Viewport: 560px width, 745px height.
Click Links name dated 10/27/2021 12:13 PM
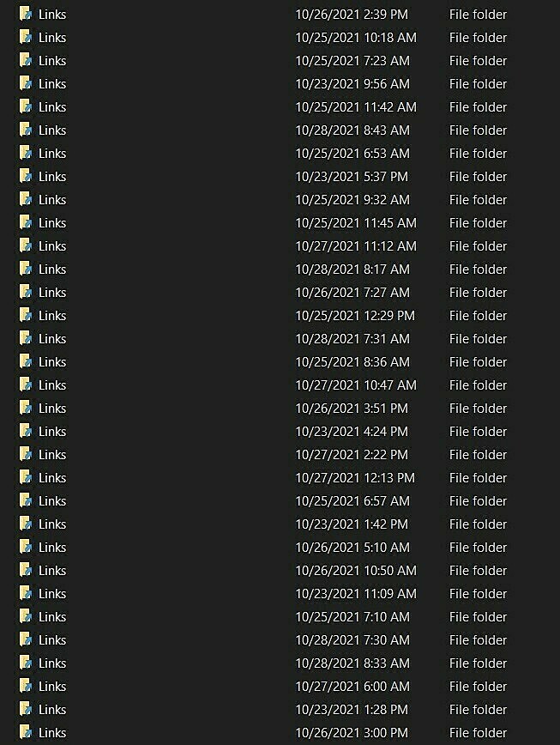click(x=52, y=477)
